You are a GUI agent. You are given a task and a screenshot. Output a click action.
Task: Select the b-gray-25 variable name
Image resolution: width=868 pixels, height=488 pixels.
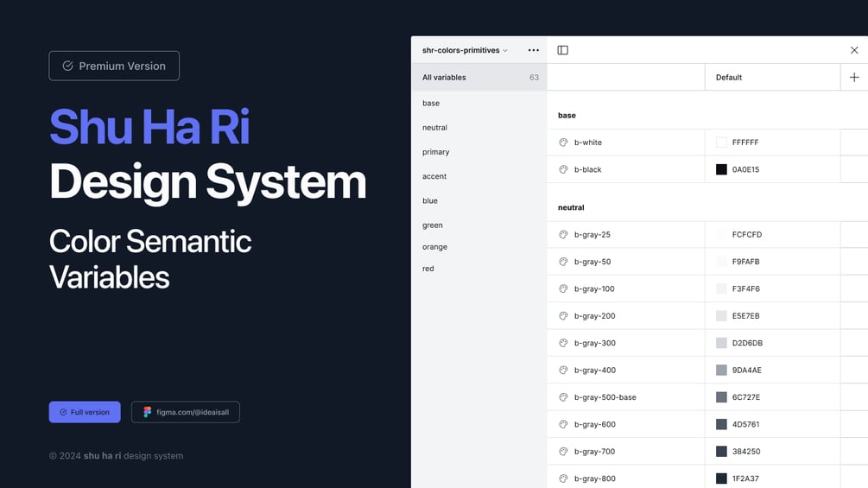pos(592,235)
